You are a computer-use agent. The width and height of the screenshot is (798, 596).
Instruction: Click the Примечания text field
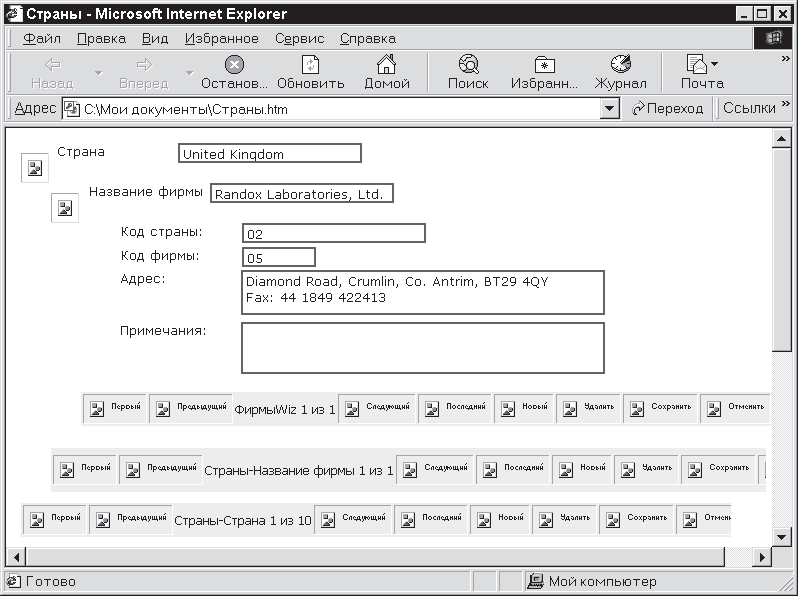[x=422, y=348]
